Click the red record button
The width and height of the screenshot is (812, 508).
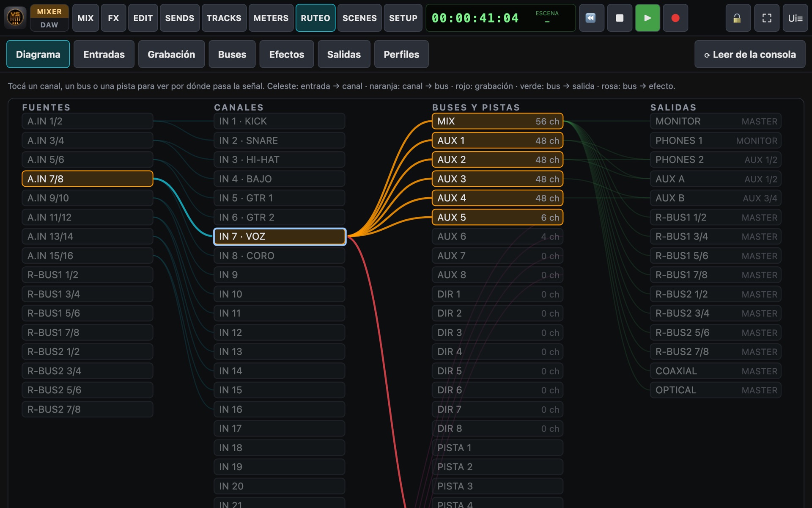[x=675, y=18]
